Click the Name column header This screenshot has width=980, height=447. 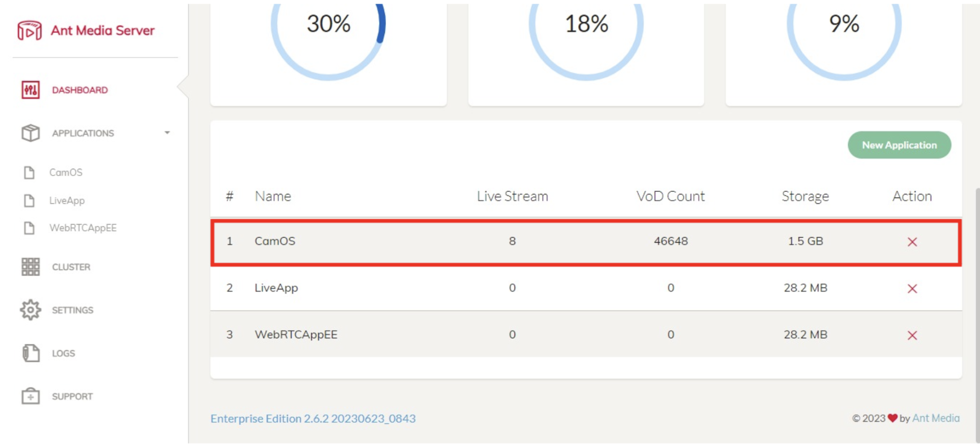[273, 196]
